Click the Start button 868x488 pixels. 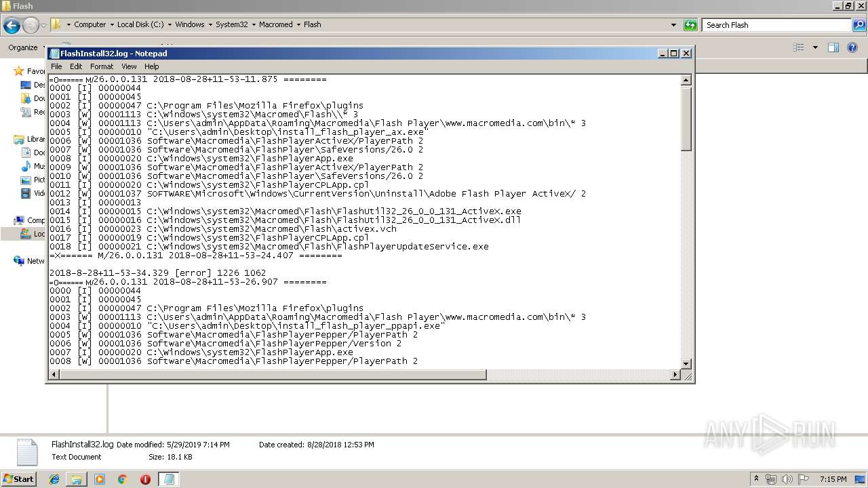[x=19, y=479]
